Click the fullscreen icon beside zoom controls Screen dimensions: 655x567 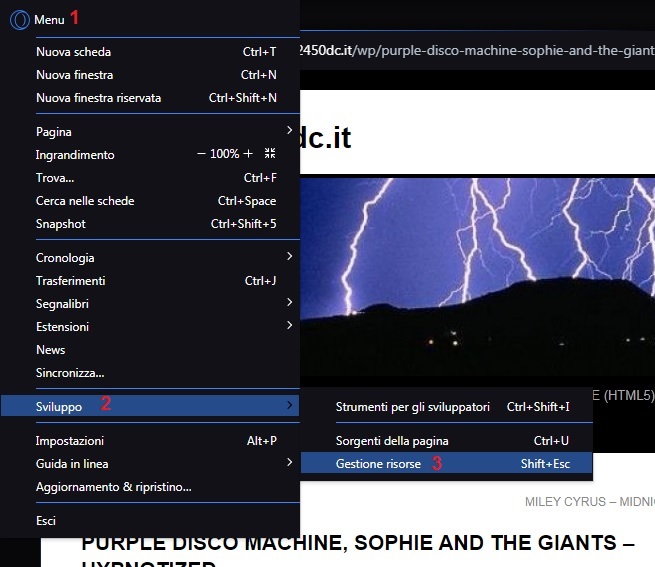click(270, 153)
